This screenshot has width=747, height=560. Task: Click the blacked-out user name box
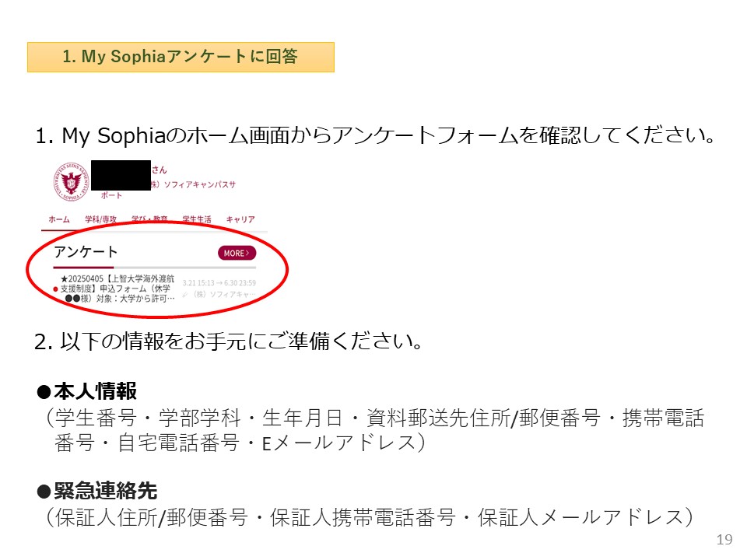[x=121, y=175]
